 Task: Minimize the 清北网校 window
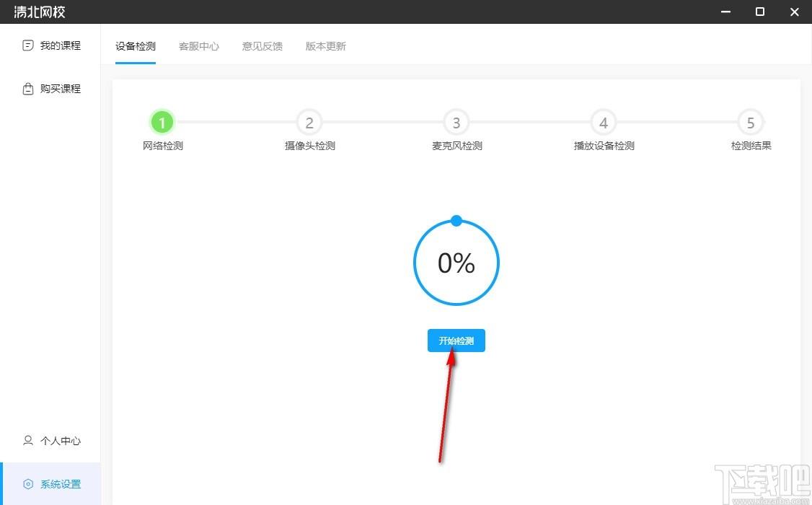click(725, 12)
